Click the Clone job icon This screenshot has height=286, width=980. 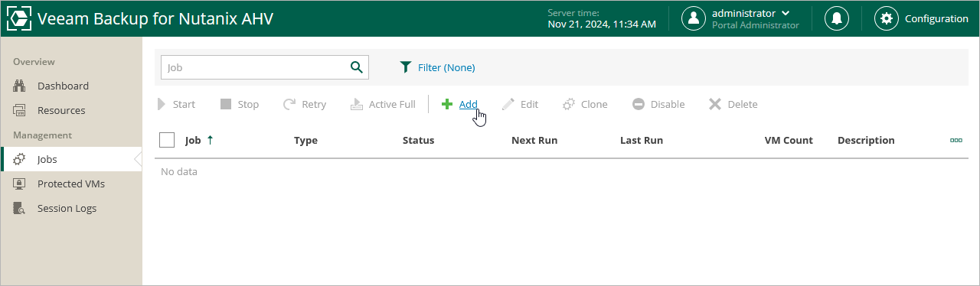569,104
